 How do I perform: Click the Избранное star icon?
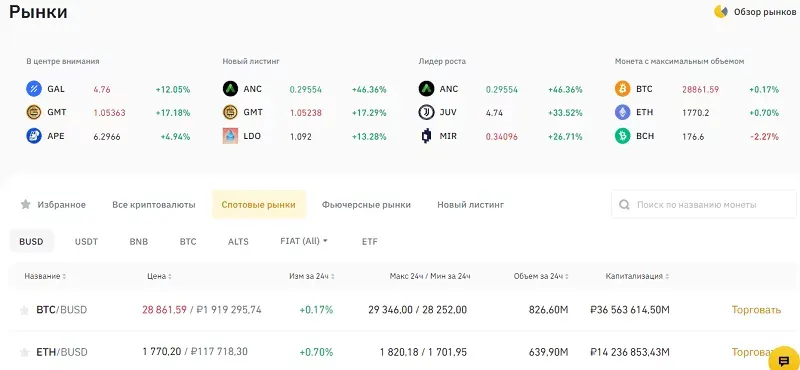(26, 205)
